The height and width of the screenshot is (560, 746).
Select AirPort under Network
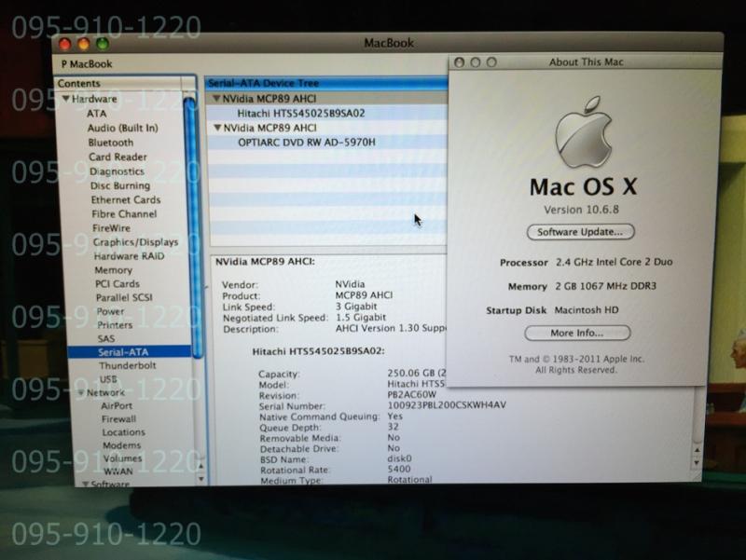click(x=117, y=406)
